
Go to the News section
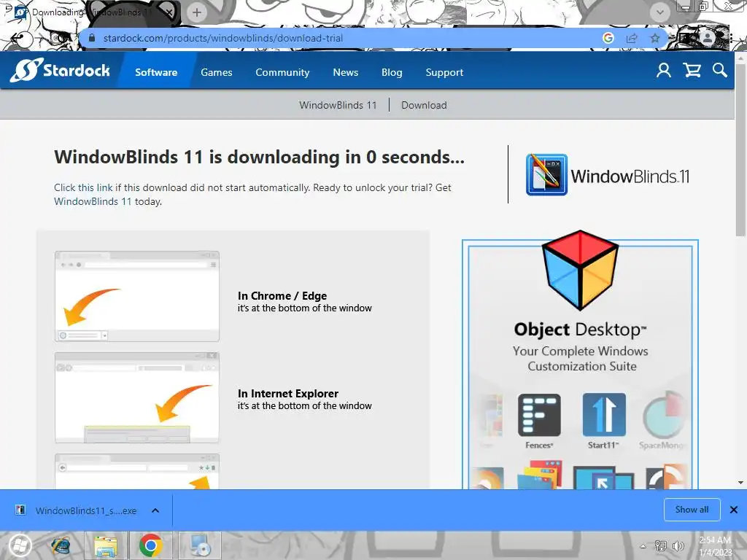point(345,72)
